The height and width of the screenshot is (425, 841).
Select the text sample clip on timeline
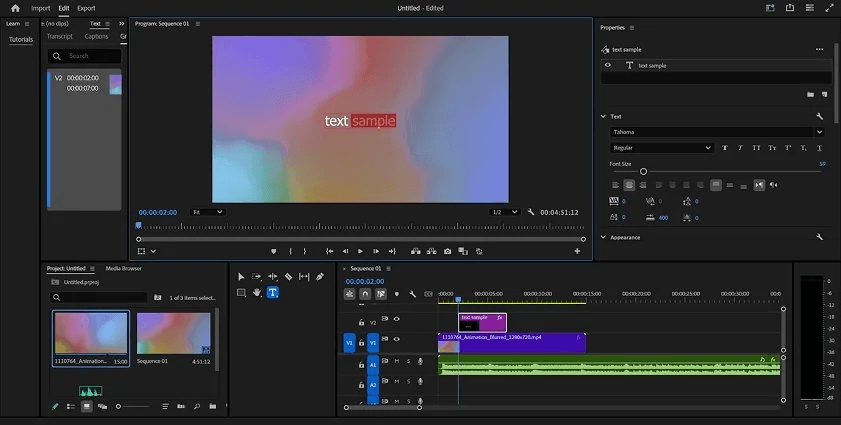[482, 322]
